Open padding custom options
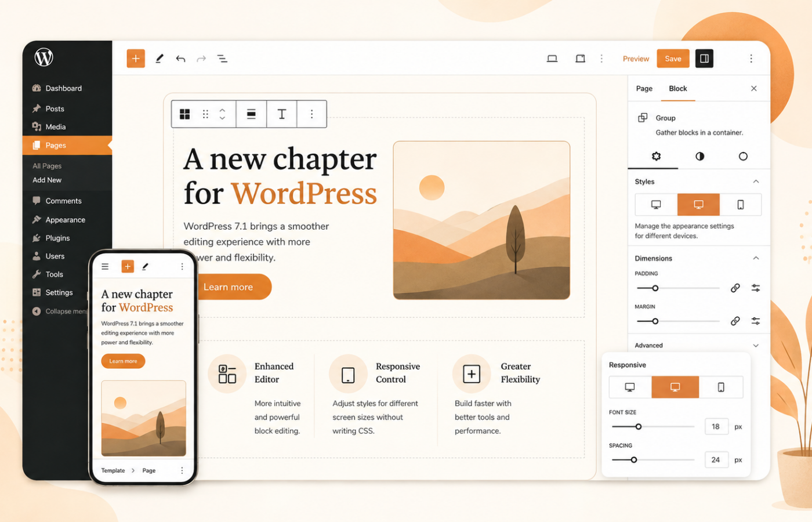 point(756,288)
